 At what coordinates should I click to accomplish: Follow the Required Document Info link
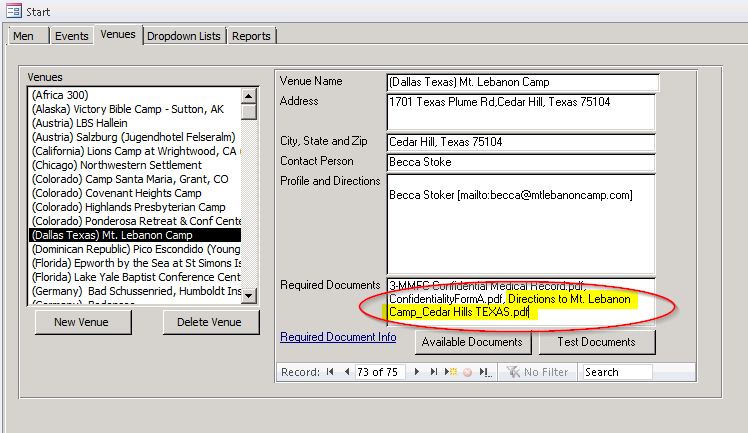338,337
